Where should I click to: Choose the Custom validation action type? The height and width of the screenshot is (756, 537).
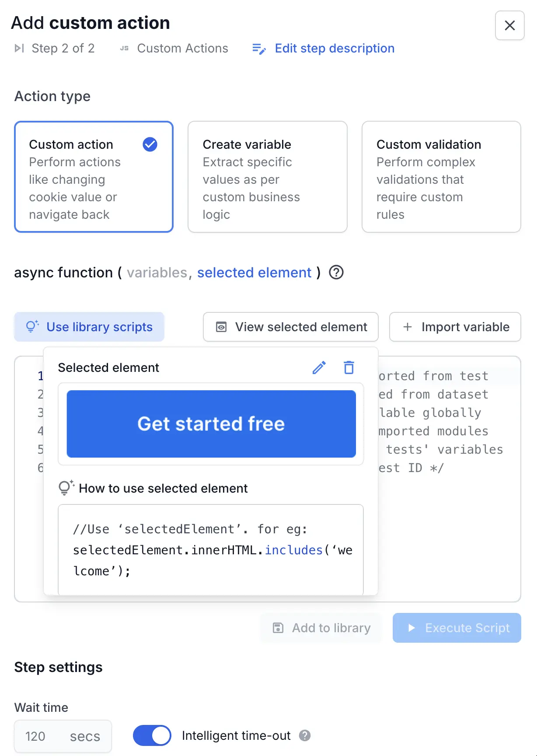coord(441,177)
